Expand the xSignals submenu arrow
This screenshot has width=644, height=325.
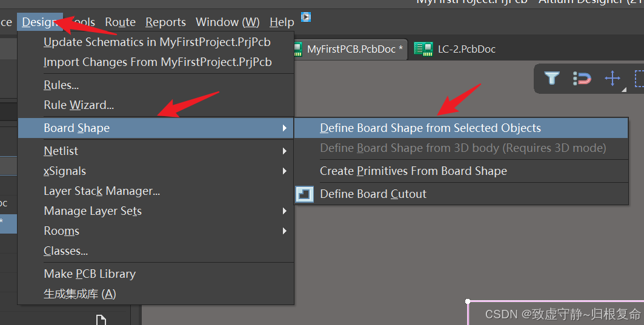[284, 171]
